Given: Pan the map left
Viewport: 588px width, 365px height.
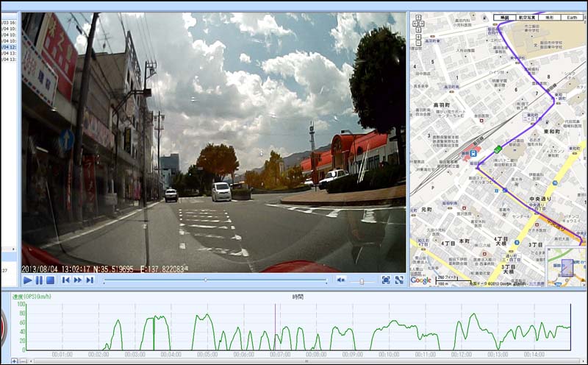Looking at the screenshot, I should coord(415,24).
